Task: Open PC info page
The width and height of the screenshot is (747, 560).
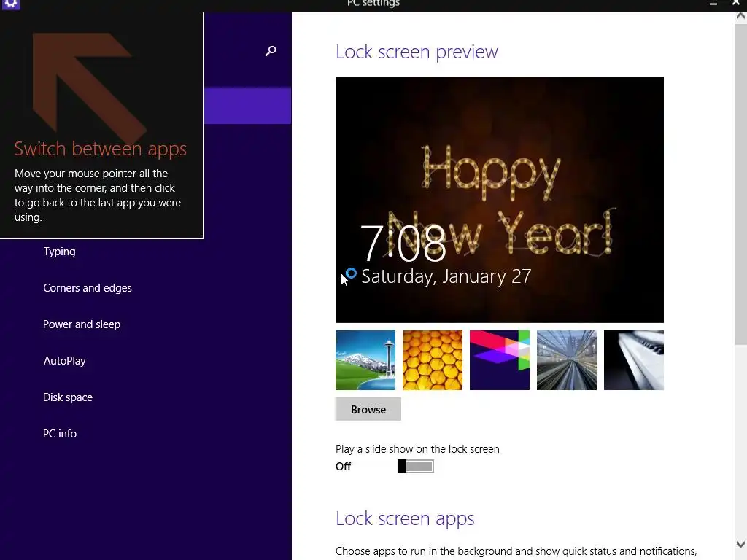Action: [60, 434]
